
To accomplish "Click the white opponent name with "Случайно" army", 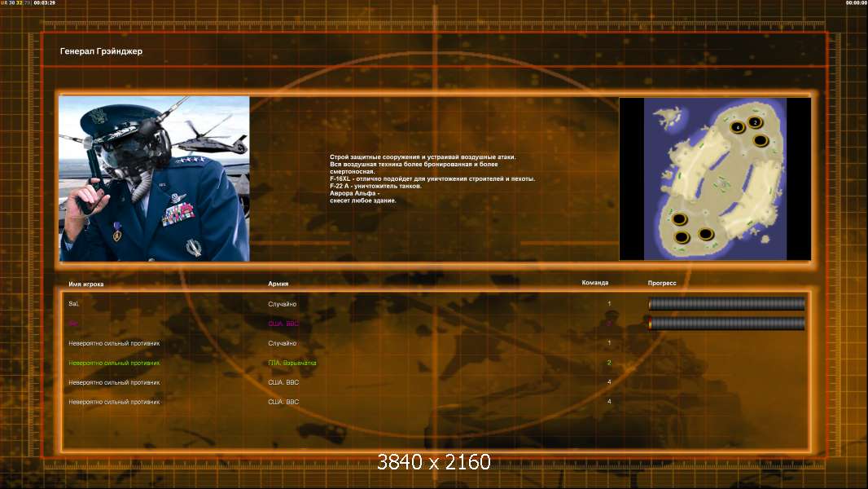I will (x=114, y=343).
